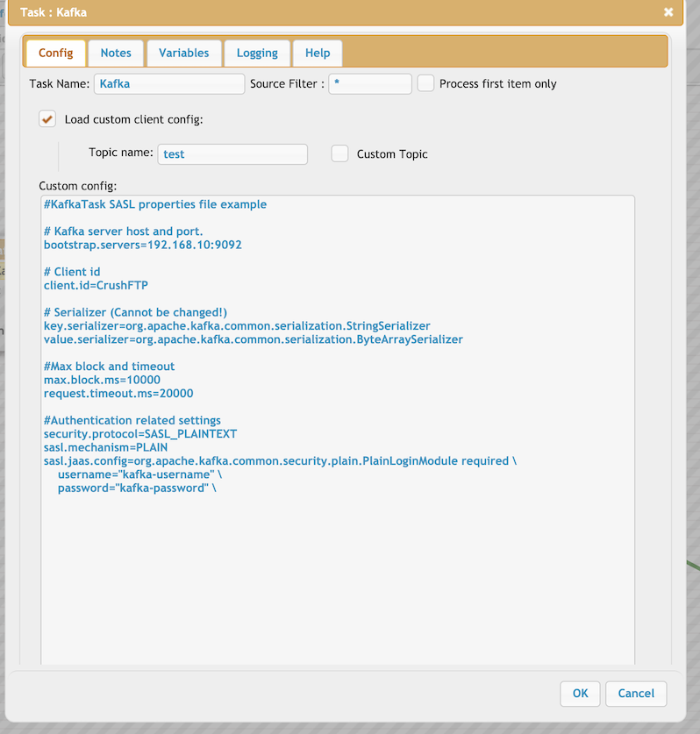The image size is (700, 734).
Task: Focus the Task Name field
Action: pyautogui.click(x=168, y=84)
